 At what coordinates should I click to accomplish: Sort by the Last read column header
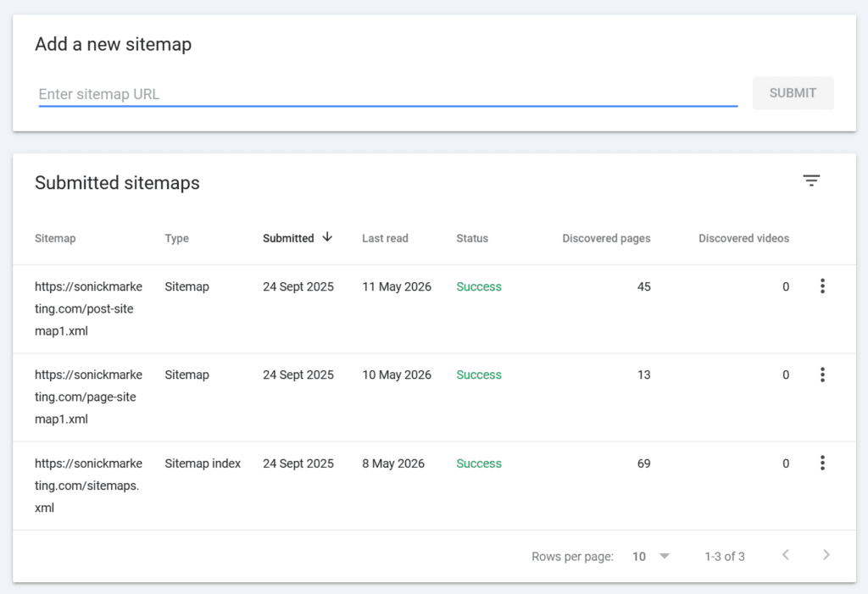386,239
